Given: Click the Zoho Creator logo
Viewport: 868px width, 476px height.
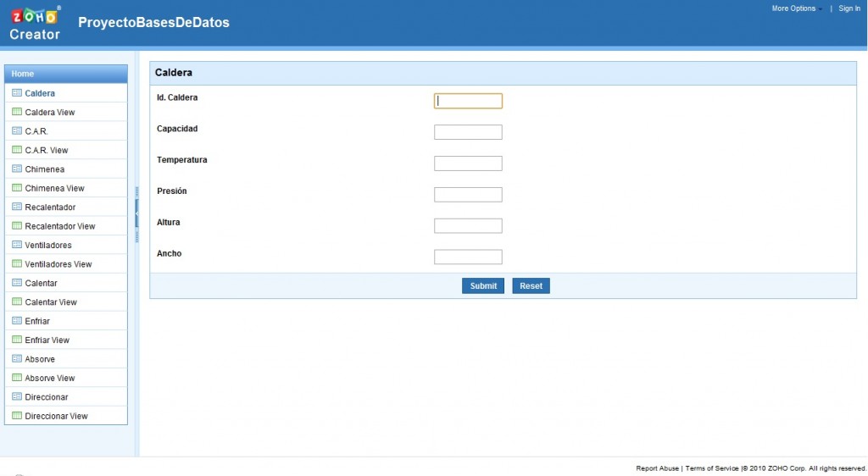Looking at the screenshot, I should click(35, 23).
